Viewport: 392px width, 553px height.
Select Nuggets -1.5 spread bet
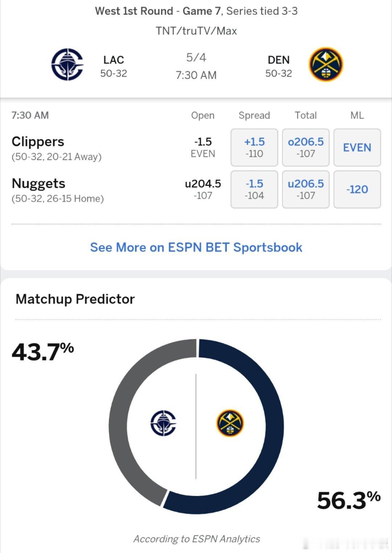(x=254, y=189)
